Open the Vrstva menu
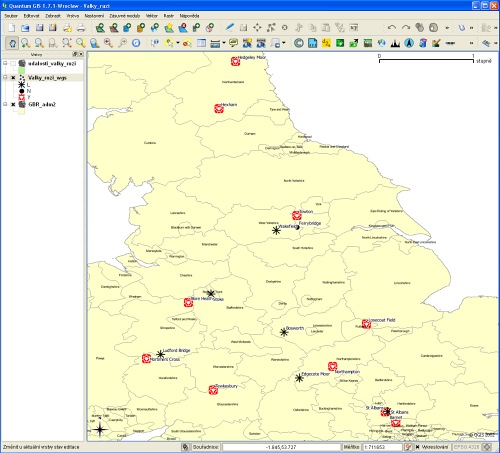The width and height of the screenshot is (500, 453). click(73, 16)
